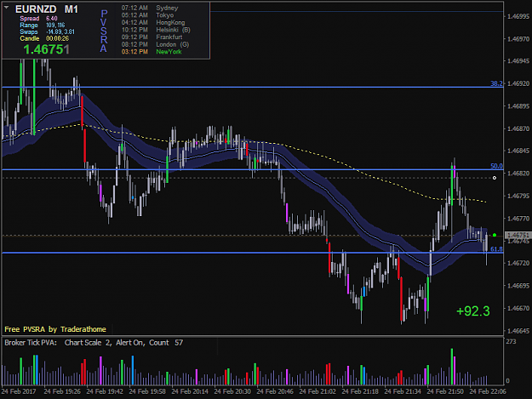The image size is (532, 399).
Task: Click the current price tag 1.46751 on axis
Action: coord(518,235)
